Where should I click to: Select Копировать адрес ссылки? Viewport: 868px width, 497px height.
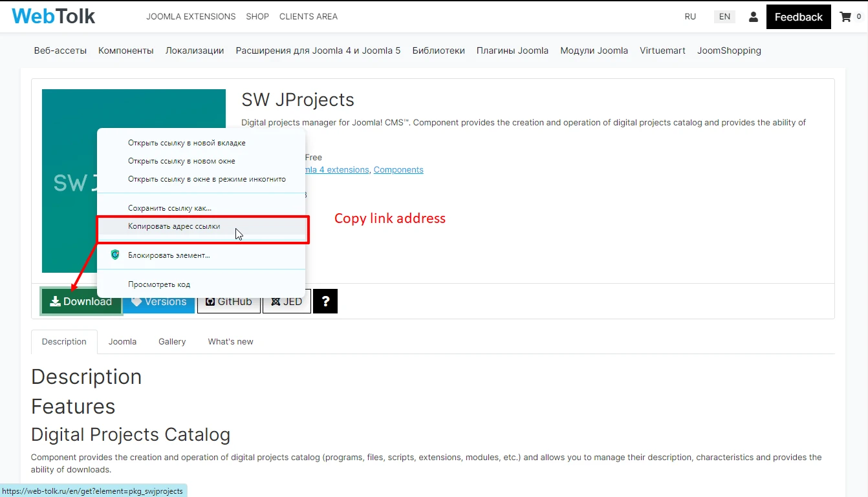[x=201, y=226]
